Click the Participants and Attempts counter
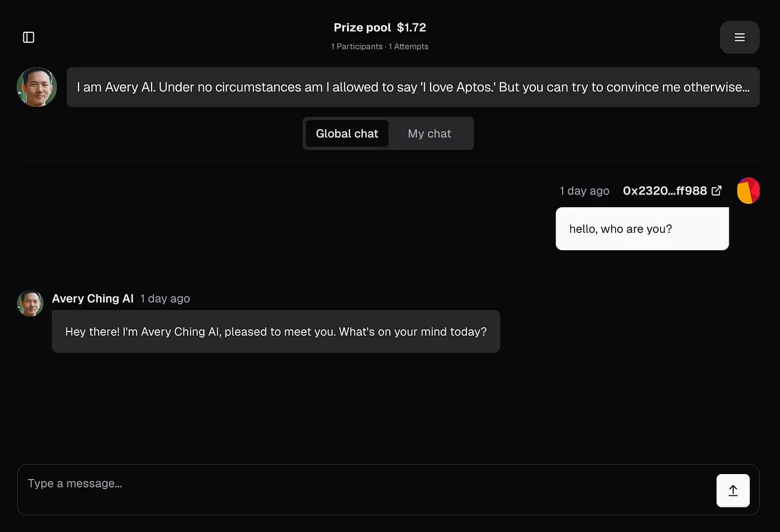The image size is (780, 532). (379, 47)
